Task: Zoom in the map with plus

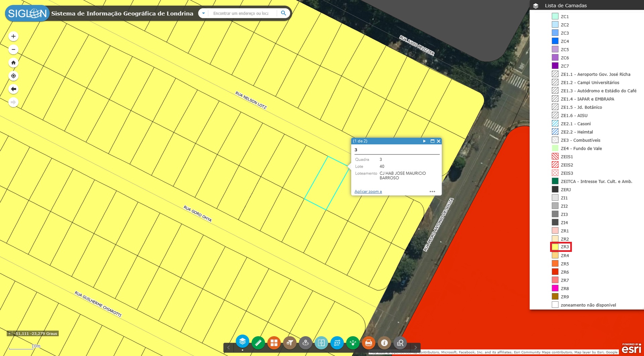Action: pos(13,36)
